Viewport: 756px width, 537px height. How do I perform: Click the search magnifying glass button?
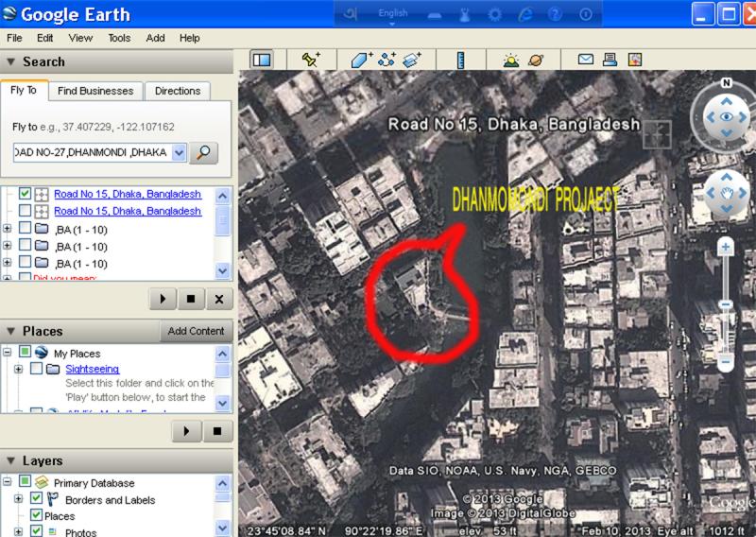(203, 152)
